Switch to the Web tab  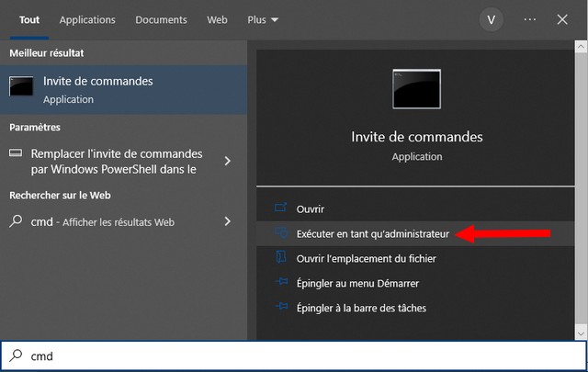coord(217,19)
